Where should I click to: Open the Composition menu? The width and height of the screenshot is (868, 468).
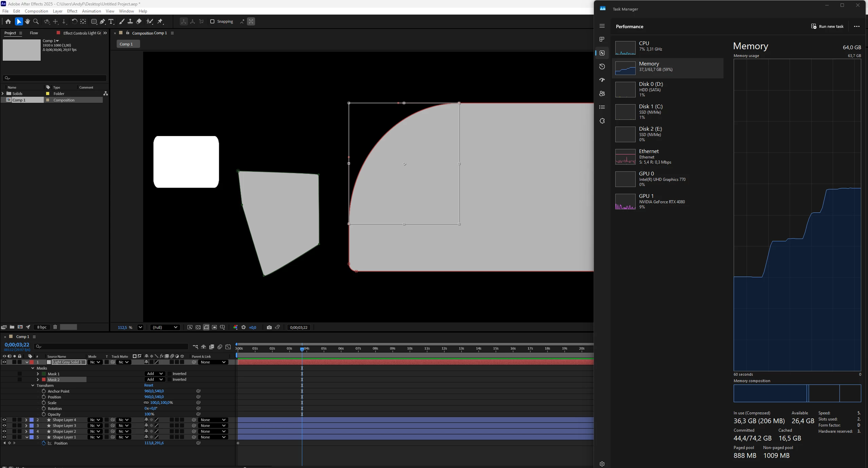click(36, 11)
